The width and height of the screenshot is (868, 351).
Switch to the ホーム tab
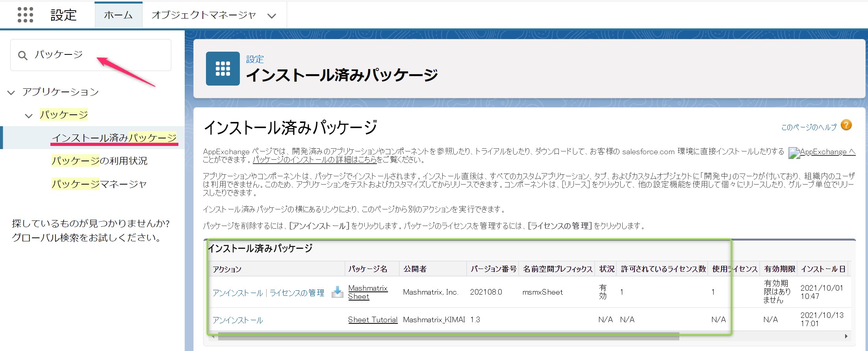[x=118, y=15]
